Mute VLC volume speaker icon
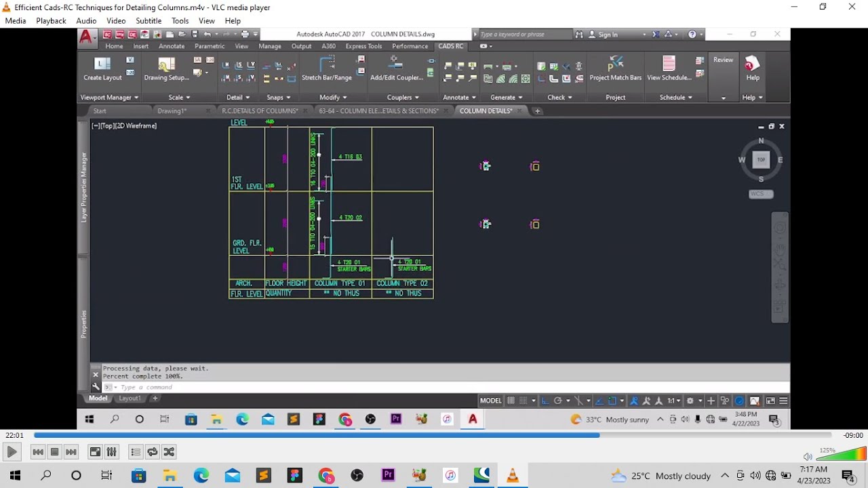The width and height of the screenshot is (868, 488). point(807,457)
